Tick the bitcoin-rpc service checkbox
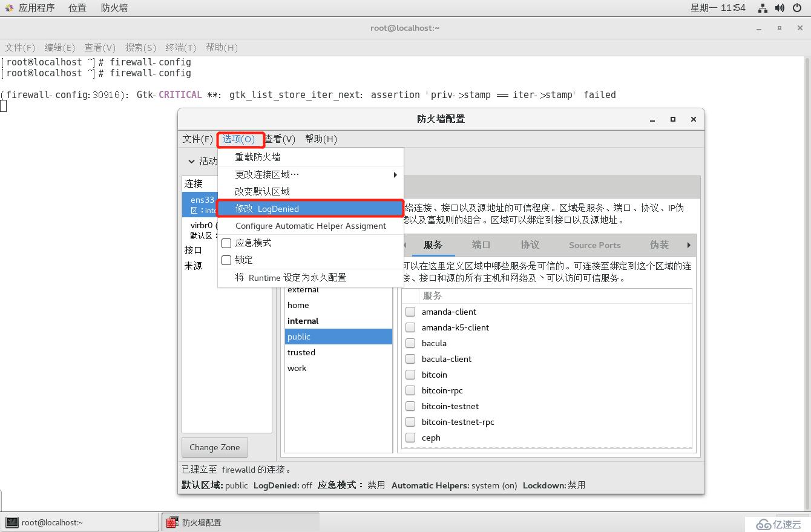 tap(410, 390)
